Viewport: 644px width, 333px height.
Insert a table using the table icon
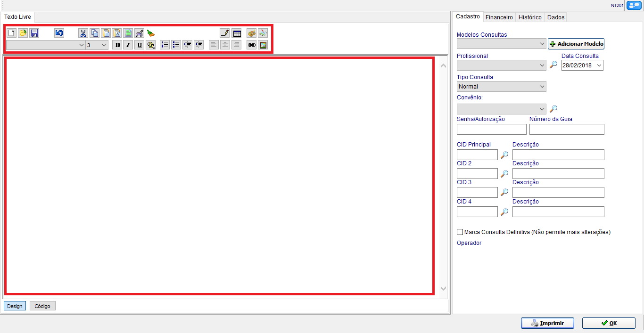pyautogui.click(x=237, y=33)
